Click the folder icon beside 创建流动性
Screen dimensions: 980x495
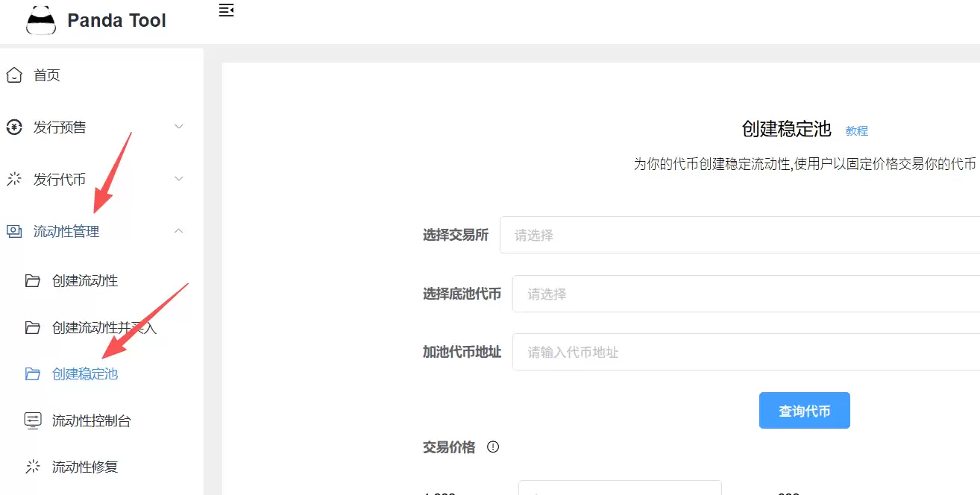coord(33,280)
